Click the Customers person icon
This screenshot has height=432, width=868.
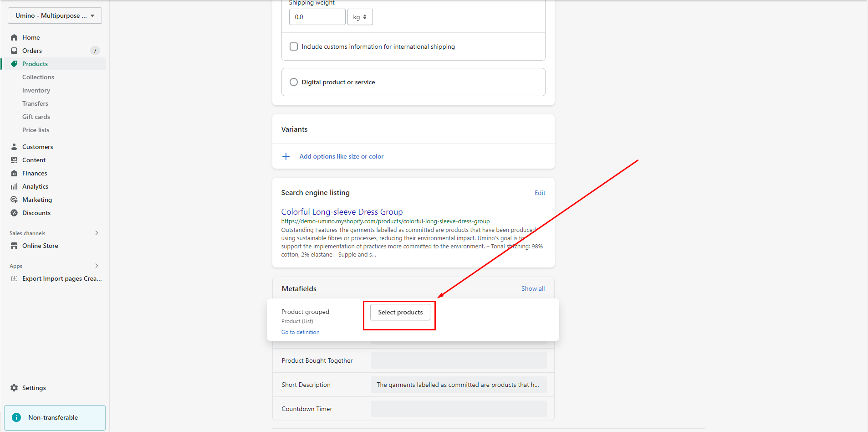point(14,147)
